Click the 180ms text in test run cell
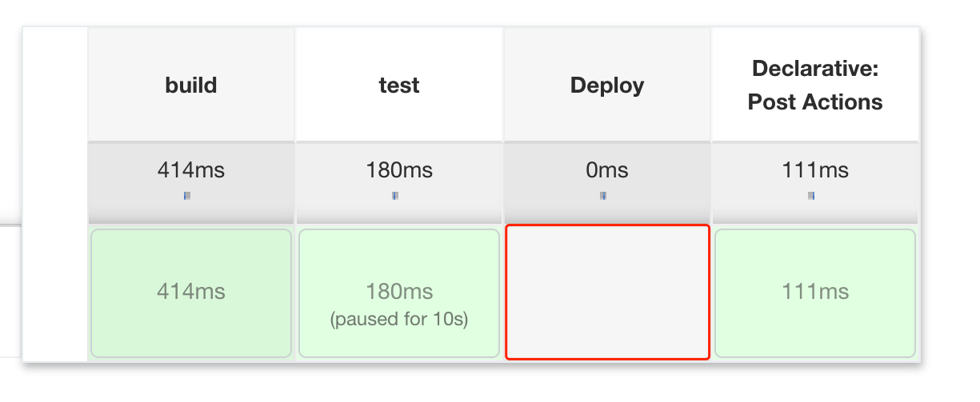The image size is (980, 402). [399, 292]
